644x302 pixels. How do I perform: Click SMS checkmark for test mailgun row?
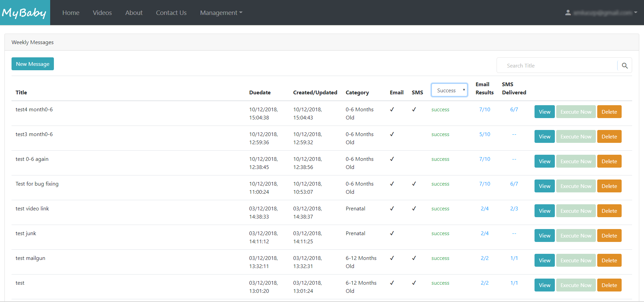pyautogui.click(x=414, y=258)
